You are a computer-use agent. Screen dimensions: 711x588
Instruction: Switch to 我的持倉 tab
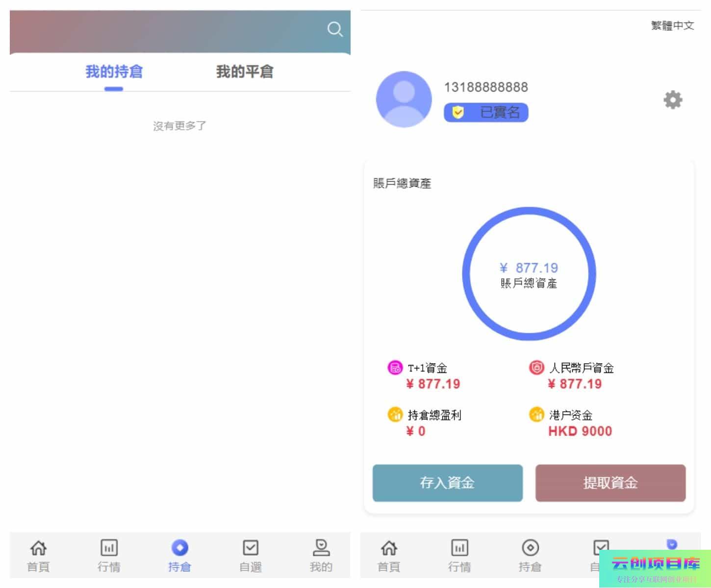pos(114,72)
